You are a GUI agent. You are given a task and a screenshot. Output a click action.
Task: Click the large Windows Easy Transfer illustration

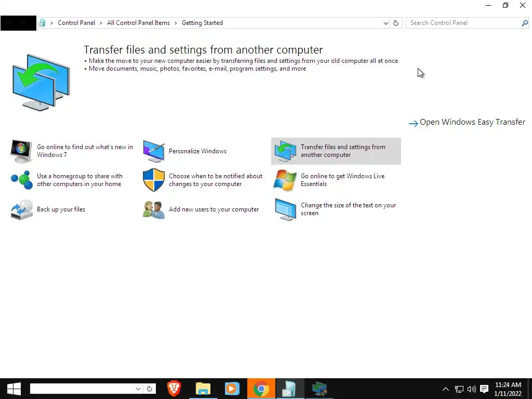pos(42,82)
